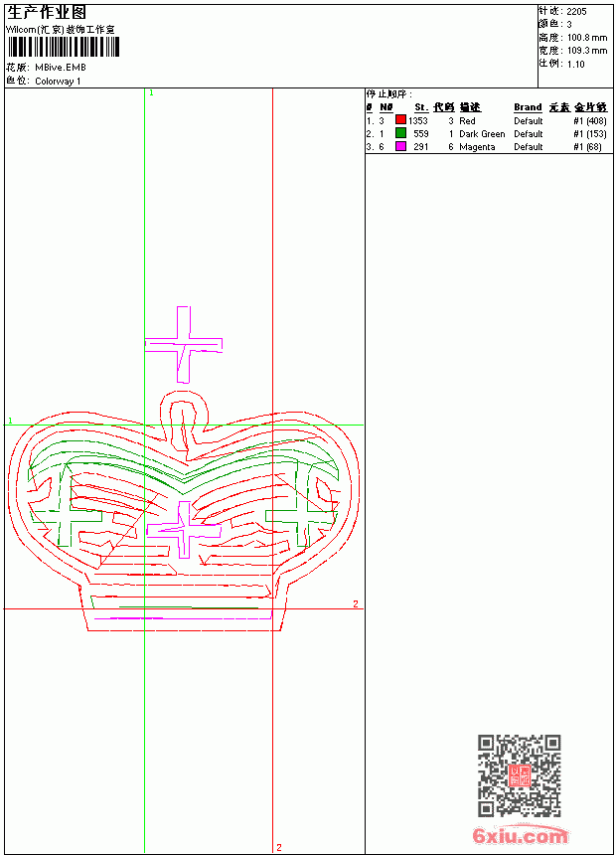The image size is (616, 855).
Task: Click "Default" brand in the Red row
Action: coord(529,121)
